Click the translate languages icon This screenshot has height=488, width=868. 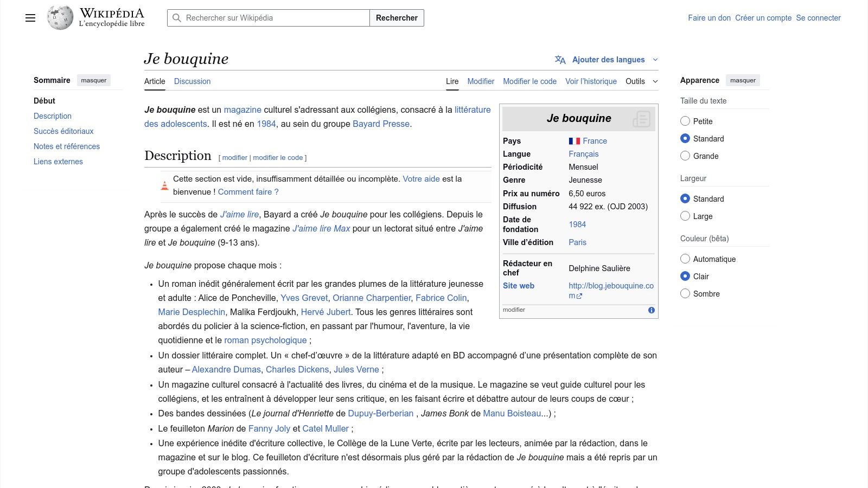(x=560, y=60)
